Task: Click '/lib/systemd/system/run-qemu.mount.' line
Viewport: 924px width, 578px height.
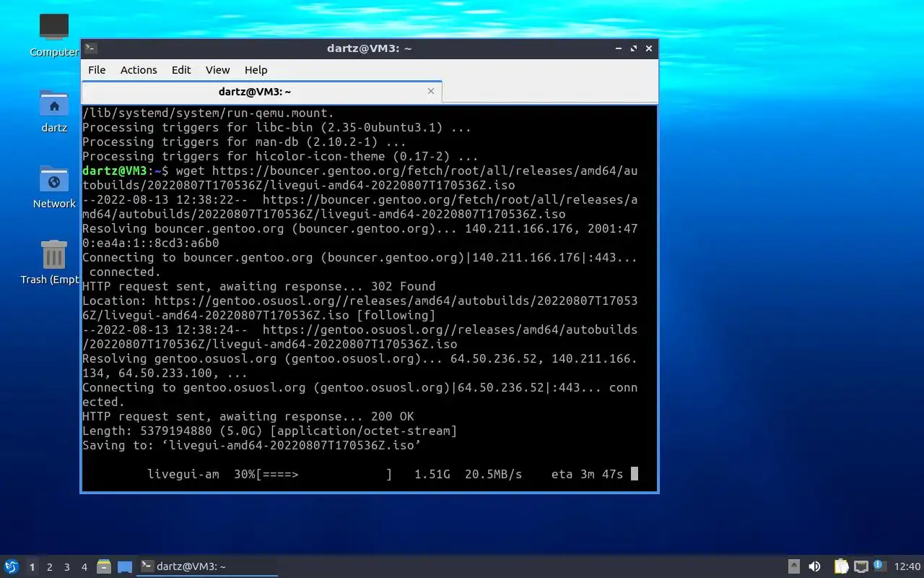Action: (209, 113)
